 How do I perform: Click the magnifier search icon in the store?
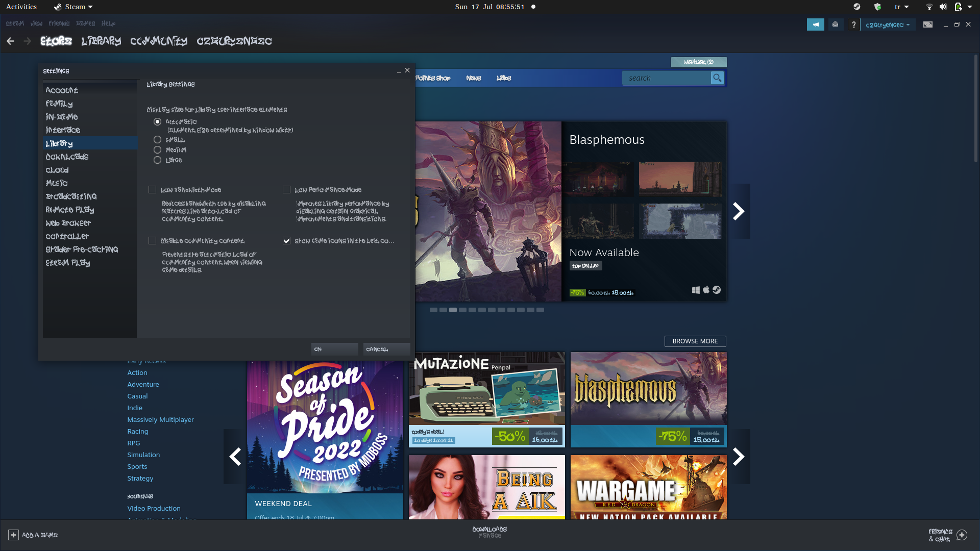(717, 78)
